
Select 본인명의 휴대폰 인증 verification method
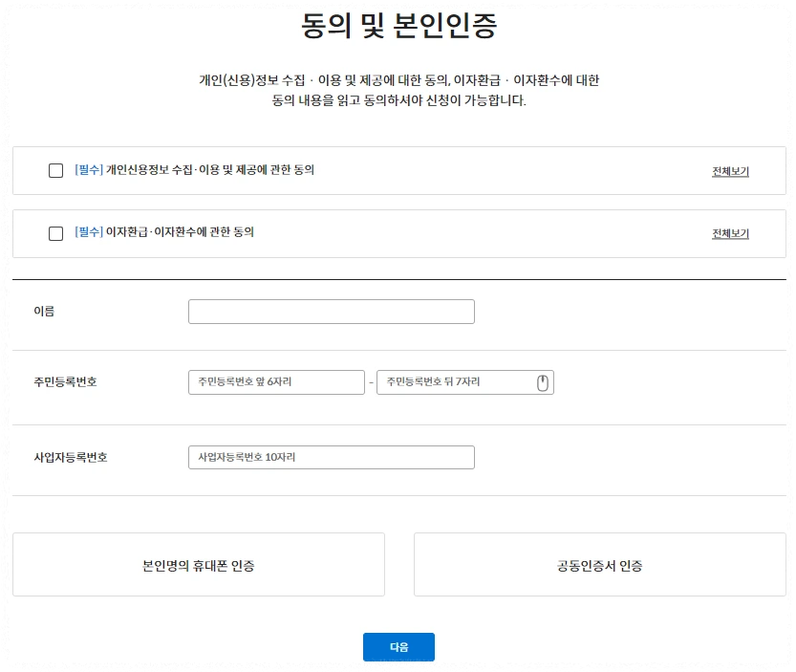(198, 564)
